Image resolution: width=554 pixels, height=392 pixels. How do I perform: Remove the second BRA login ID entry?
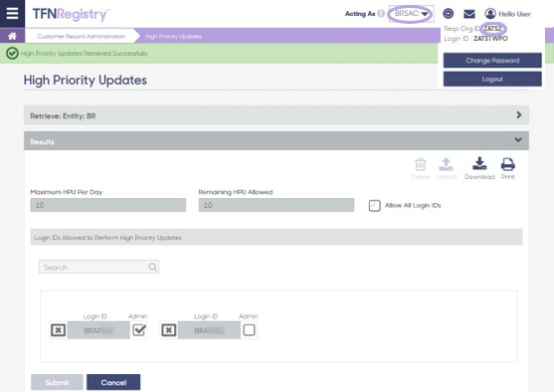pos(168,330)
